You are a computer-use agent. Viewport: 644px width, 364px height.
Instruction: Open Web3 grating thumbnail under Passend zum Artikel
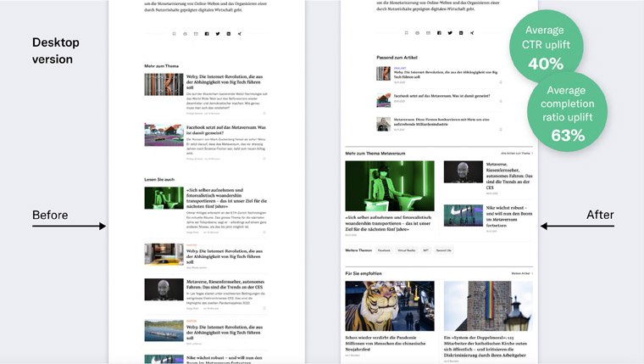point(383,74)
